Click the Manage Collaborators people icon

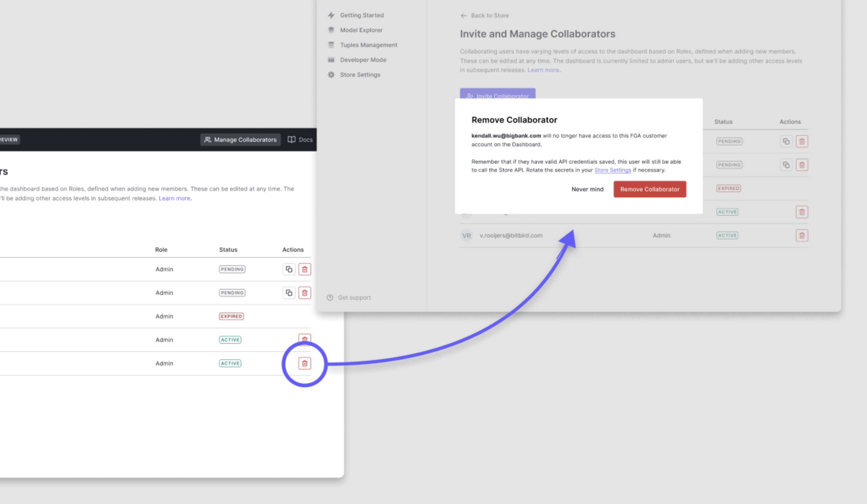click(207, 140)
